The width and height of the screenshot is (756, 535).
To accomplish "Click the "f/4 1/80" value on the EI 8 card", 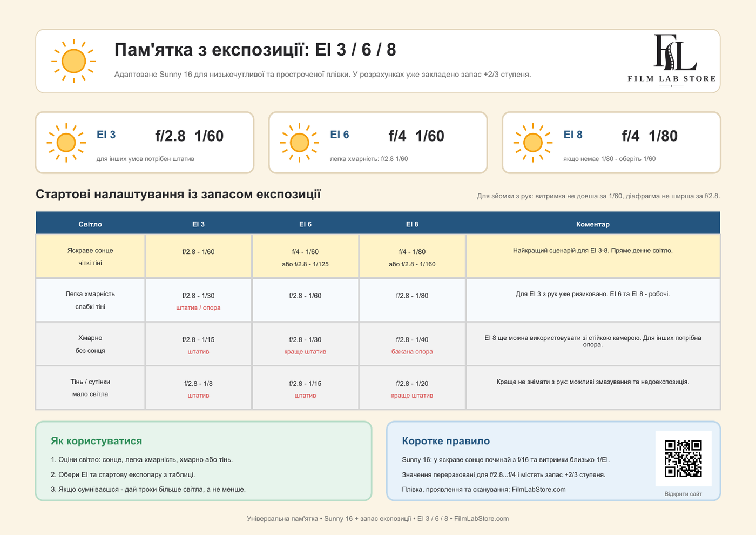I will pyautogui.click(x=650, y=136).
